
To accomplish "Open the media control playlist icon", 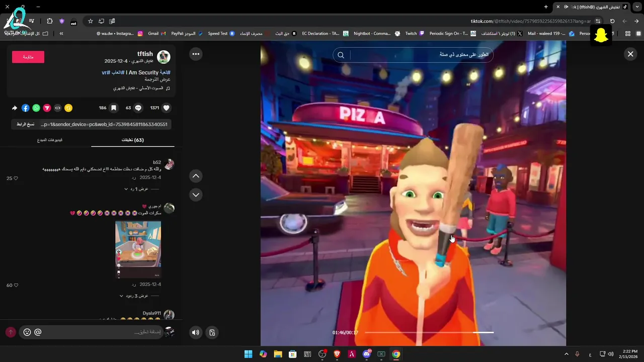I will [x=31, y=21].
